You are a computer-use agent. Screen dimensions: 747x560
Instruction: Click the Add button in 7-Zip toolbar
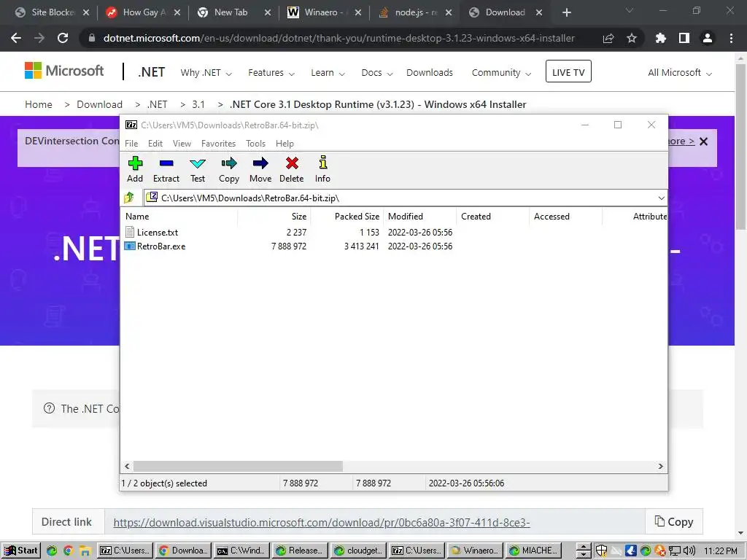point(135,169)
